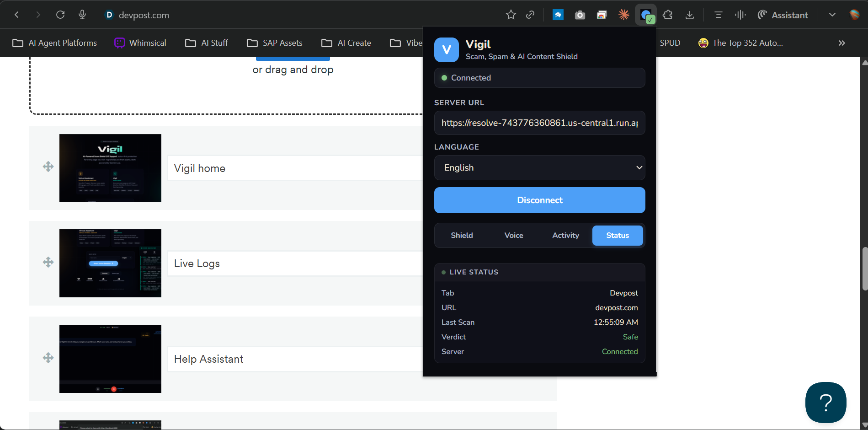The image size is (868, 430).
Task: Open the AI Create bookmark folder
Action: (x=346, y=43)
